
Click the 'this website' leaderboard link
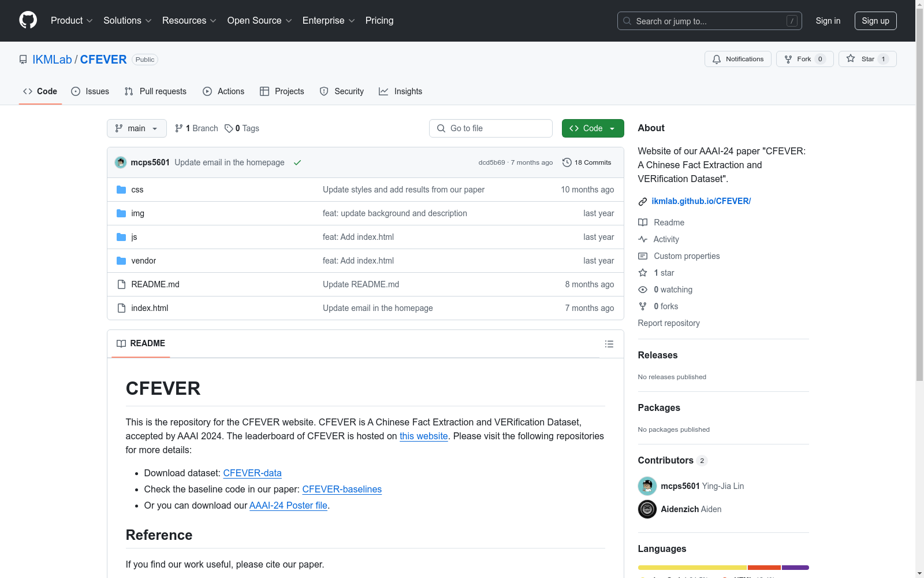point(424,436)
